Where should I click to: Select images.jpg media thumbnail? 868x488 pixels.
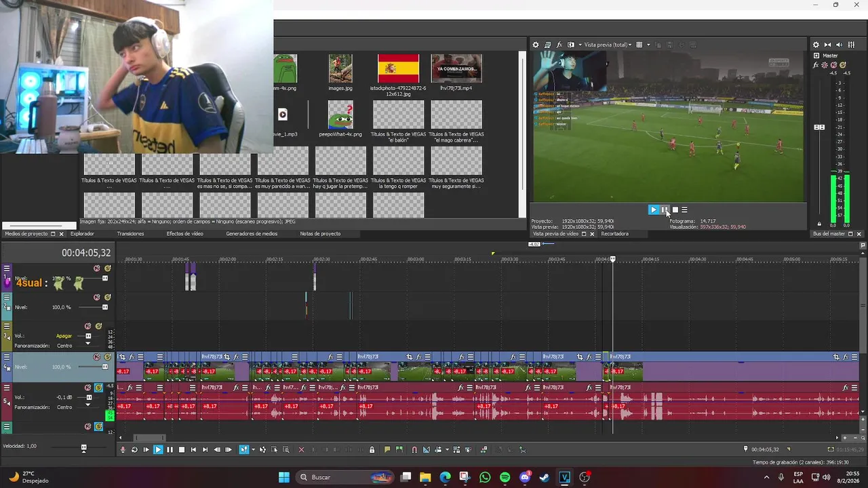340,68
